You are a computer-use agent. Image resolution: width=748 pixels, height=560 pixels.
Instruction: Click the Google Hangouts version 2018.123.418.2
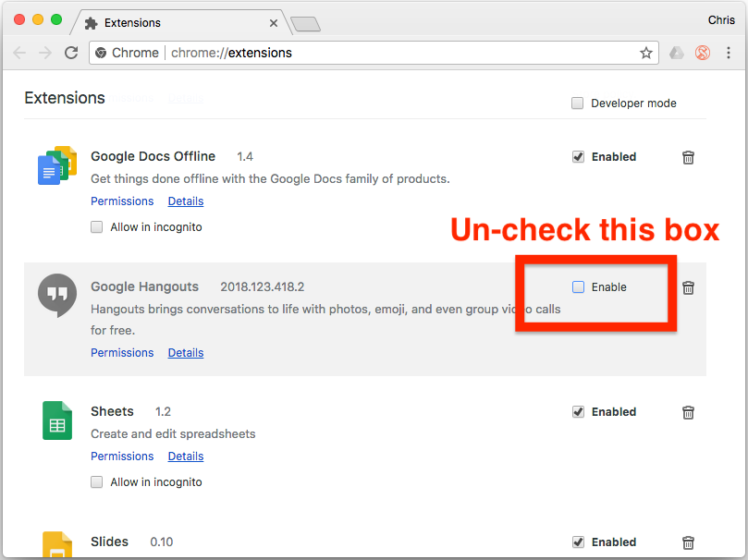point(262,286)
